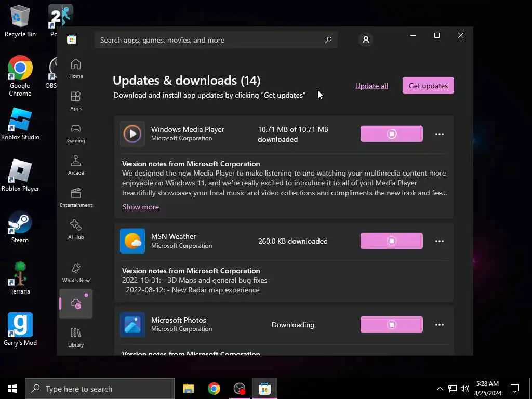Click the taskbar clock showing 5:28 AM
This screenshot has height=399, width=532.
pyautogui.click(x=487, y=389)
